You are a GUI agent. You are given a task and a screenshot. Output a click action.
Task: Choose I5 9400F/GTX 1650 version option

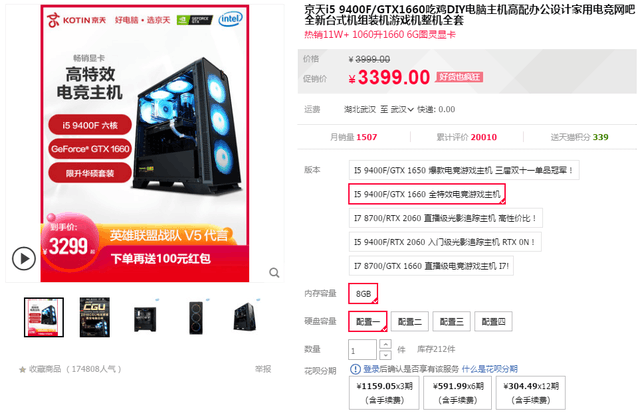[464, 171]
